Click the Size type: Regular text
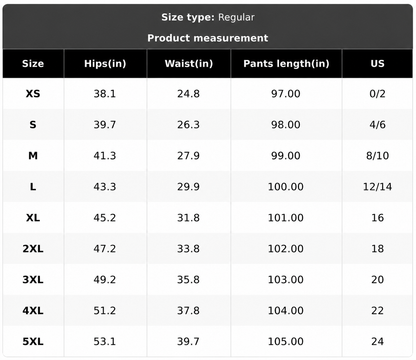416x360 pixels. tap(208, 17)
